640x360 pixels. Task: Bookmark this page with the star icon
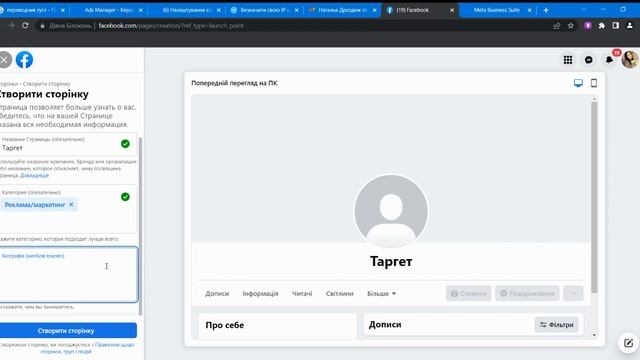click(571, 26)
